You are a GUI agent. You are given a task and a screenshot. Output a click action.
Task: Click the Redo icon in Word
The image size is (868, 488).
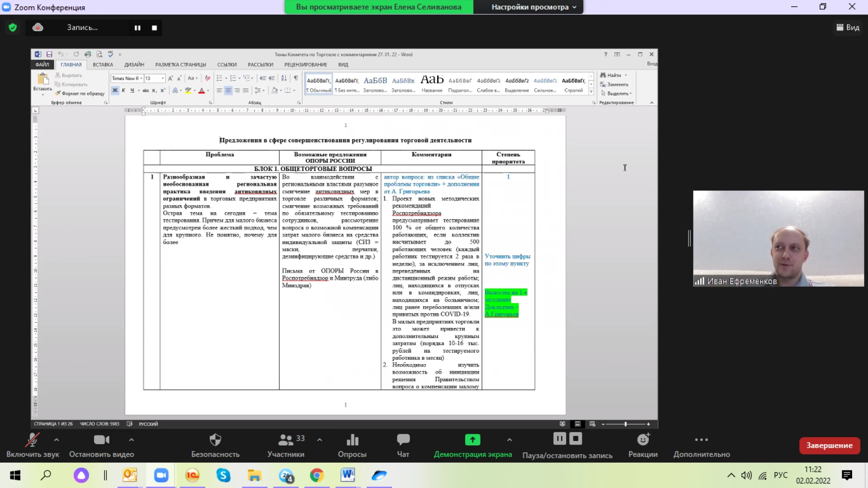[76, 54]
